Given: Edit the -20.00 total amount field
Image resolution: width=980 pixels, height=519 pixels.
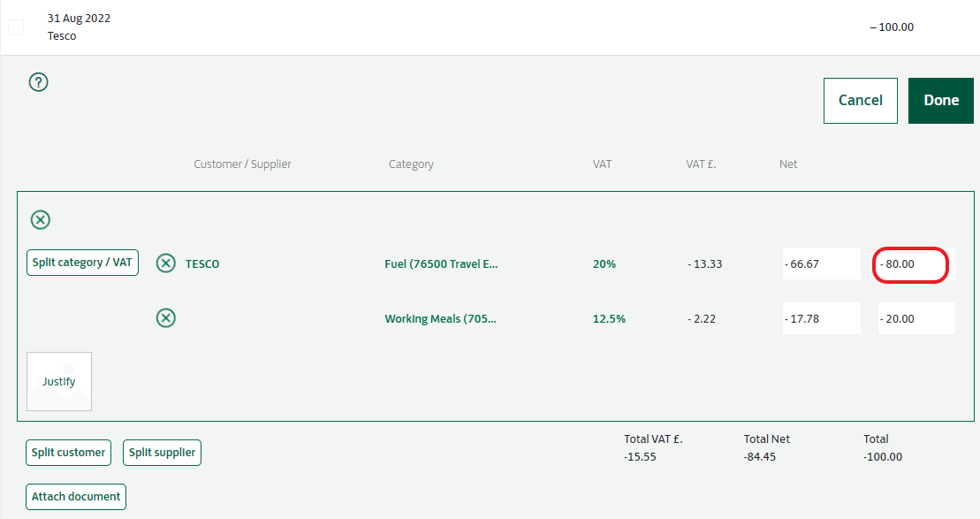Looking at the screenshot, I should [916, 318].
